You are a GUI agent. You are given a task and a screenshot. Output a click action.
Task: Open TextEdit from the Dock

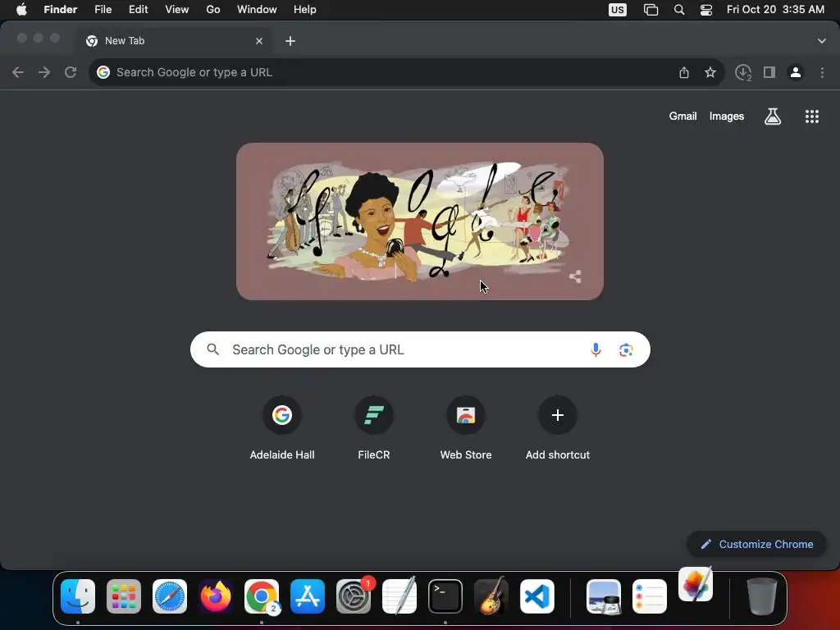pyautogui.click(x=399, y=596)
